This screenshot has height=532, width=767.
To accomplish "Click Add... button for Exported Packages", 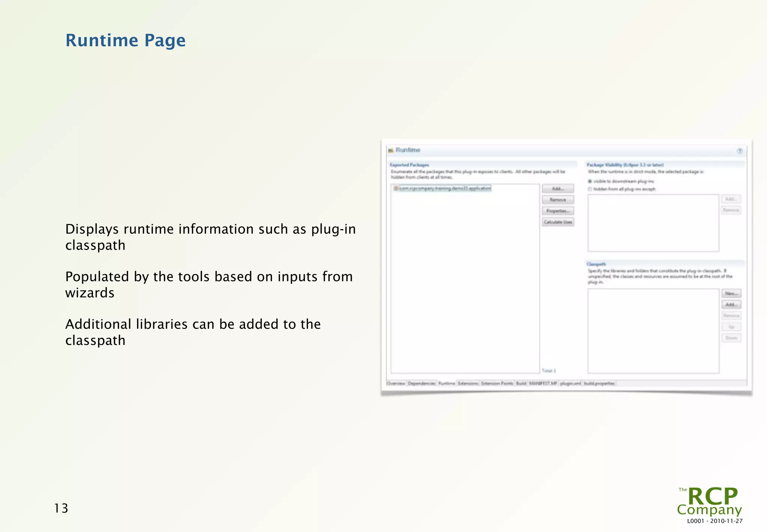I will click(x=558, y=189).
